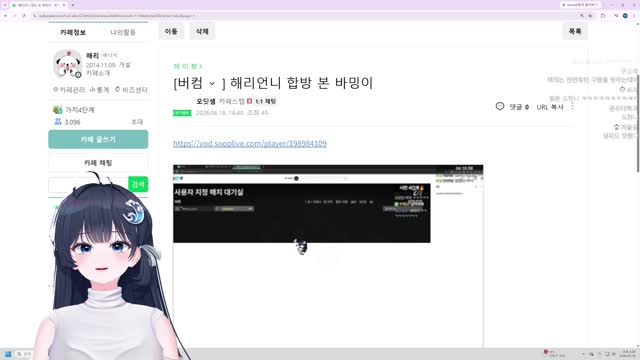This screenshot has height=360, width=640.
Task: Open 카페관리 cafe management link
Action: click(x=69, y=90)
